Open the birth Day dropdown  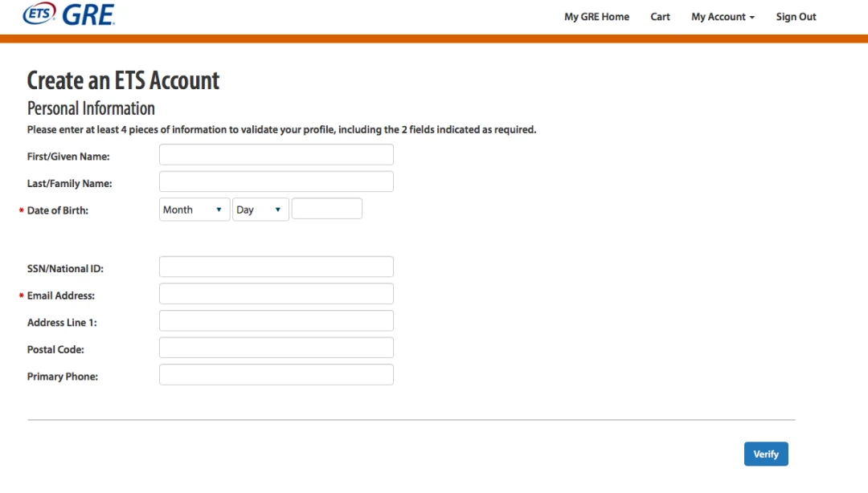[x=260, y=210]
